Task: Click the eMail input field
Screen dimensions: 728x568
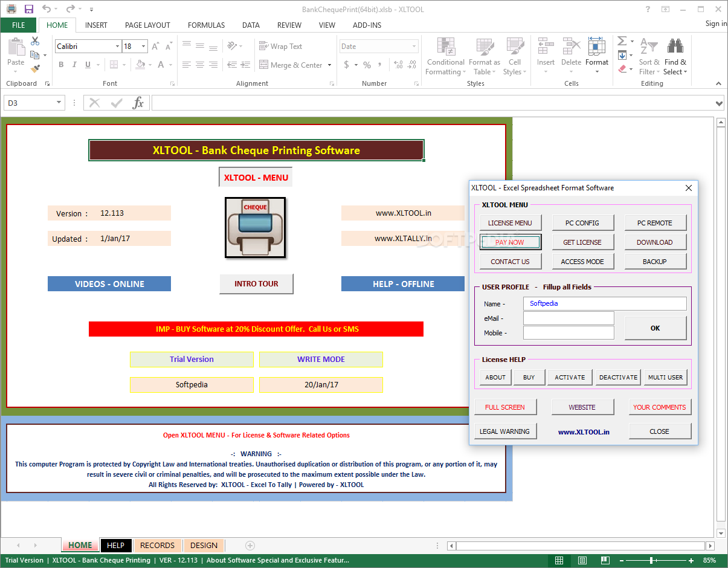Action: pos(569,318)
